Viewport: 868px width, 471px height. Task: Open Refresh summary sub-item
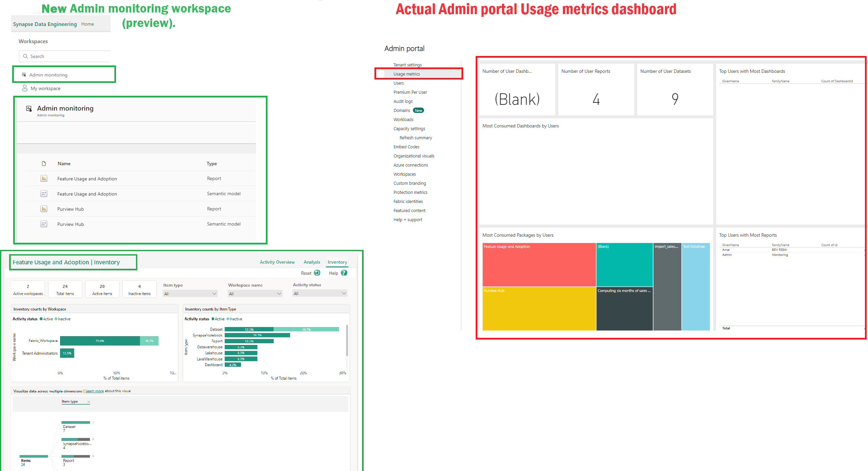tap(416, 138)
